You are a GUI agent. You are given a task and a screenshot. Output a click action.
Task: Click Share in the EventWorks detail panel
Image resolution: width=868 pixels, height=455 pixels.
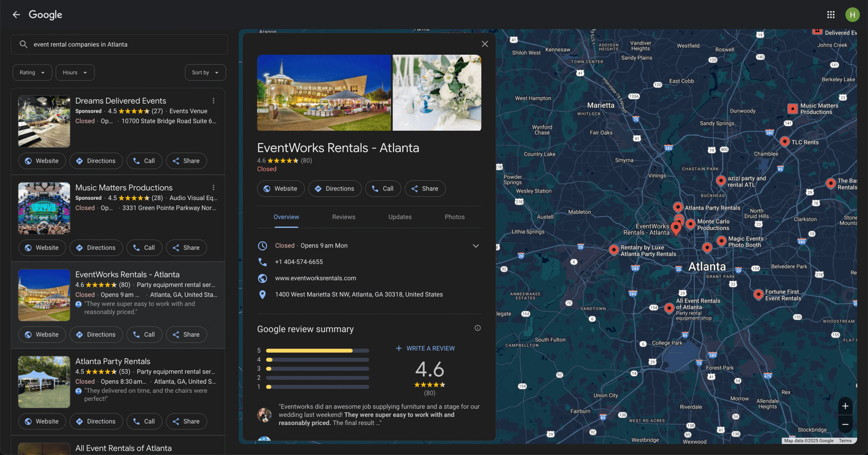425,188
